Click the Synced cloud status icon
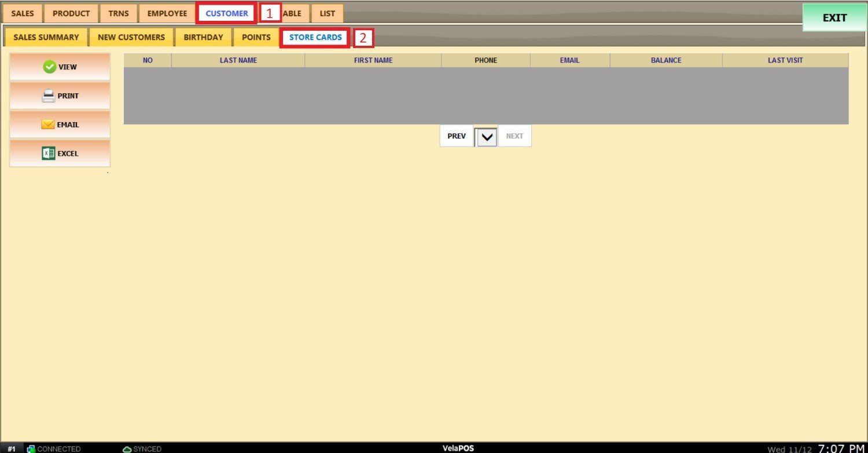Image resolution: width=868 pixels, height=453 pixels. click(x=127, y=449)
